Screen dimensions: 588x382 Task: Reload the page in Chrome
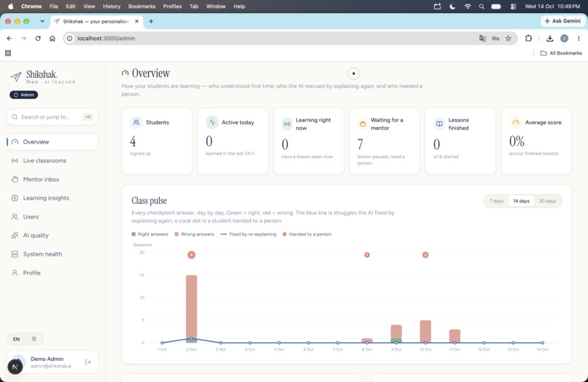38,38
